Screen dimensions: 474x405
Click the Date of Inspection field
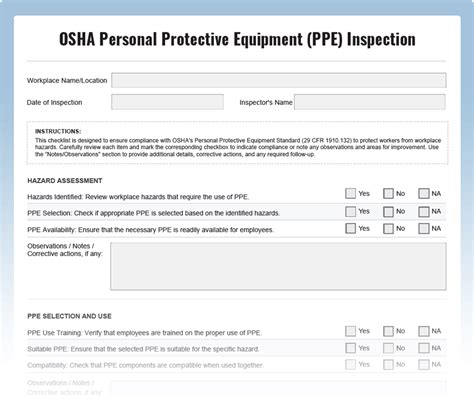(x=167, y=102)
